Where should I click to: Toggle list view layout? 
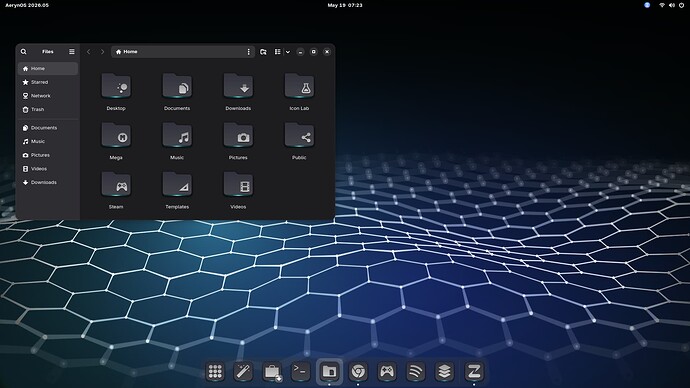pyautogui.click(x=278, y=51)
